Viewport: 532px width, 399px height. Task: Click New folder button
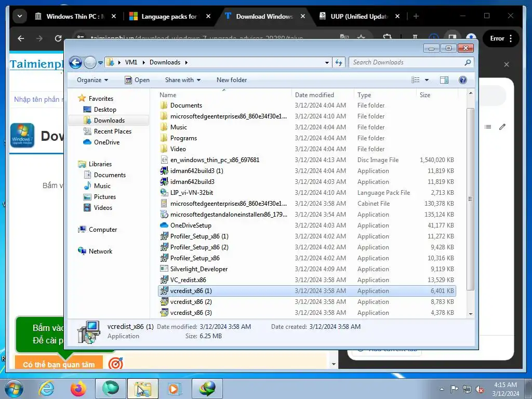point(232,80)
